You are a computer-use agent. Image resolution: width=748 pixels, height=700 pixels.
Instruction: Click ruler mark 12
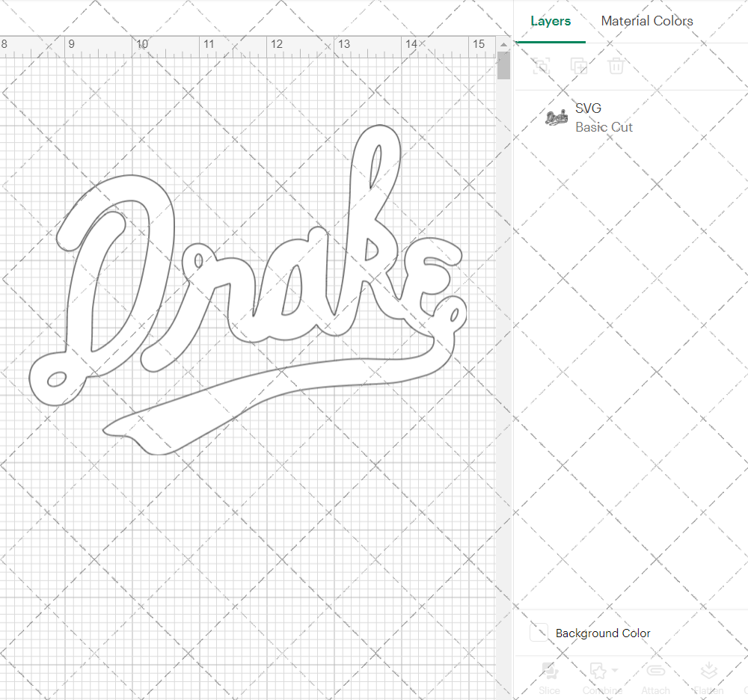tap(277, 44)
